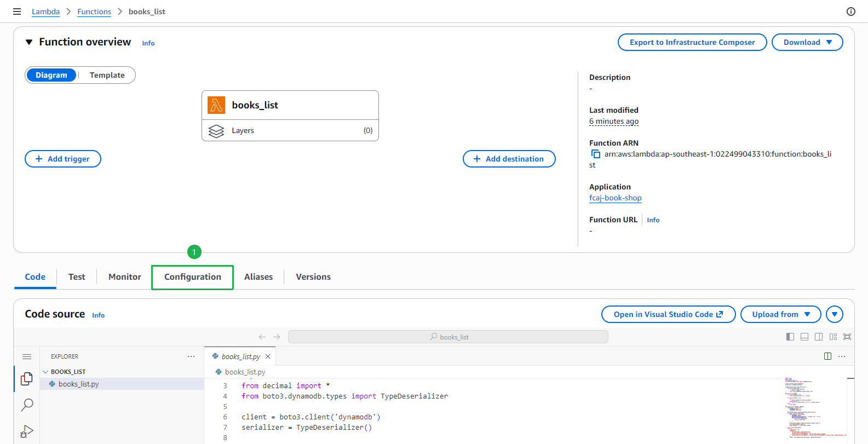Click the Lambda breadcrumb link
The width and height of the screenshot is (868, 444).
point(45,11)
